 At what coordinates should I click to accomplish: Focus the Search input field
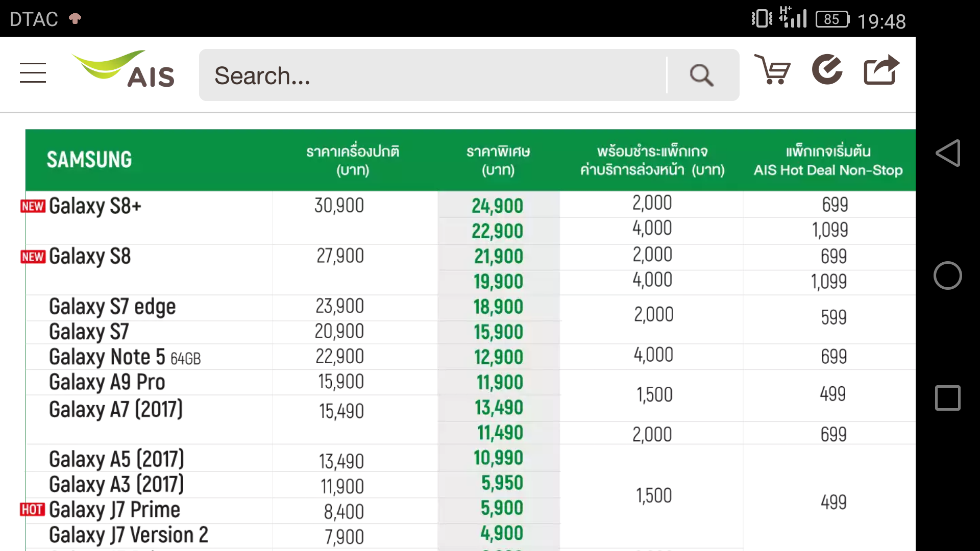432,76
